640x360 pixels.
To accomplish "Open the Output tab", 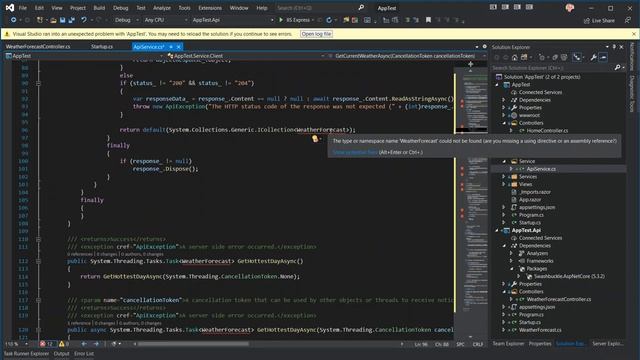I will tap(62, 353).
